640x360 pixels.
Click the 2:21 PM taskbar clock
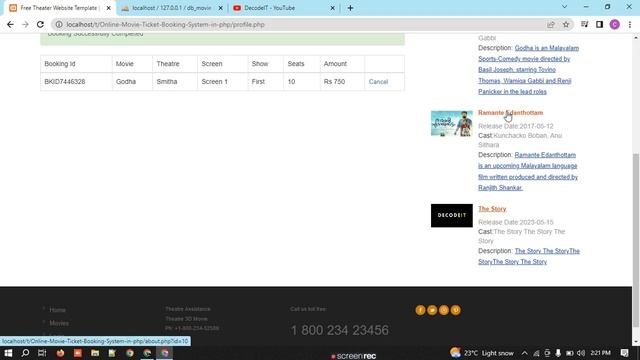point(600,353)
